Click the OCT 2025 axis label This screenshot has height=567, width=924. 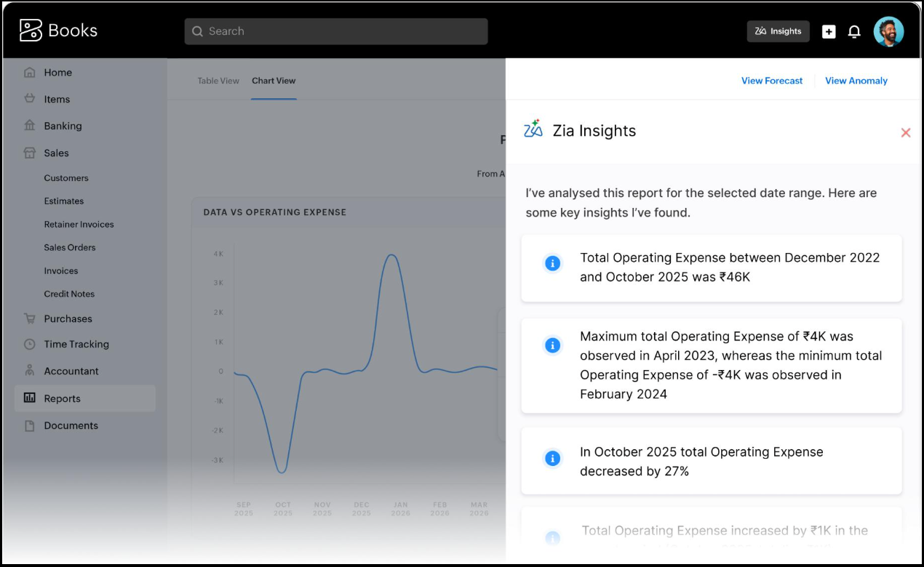point(283,509)
